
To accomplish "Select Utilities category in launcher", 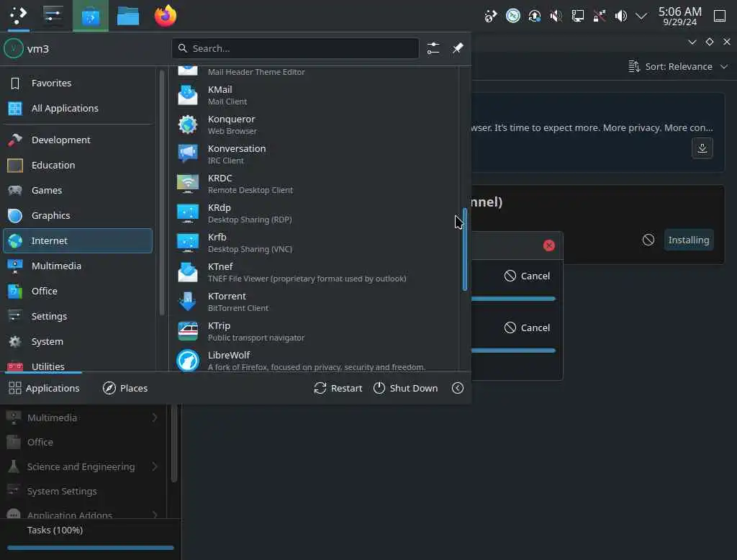I will click(x=78, y=364).
